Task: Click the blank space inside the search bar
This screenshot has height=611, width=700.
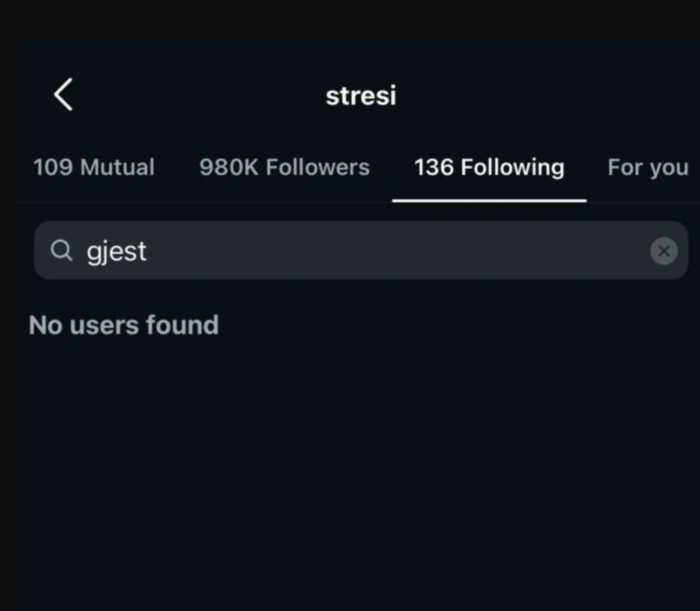Action: coord(397,250)
